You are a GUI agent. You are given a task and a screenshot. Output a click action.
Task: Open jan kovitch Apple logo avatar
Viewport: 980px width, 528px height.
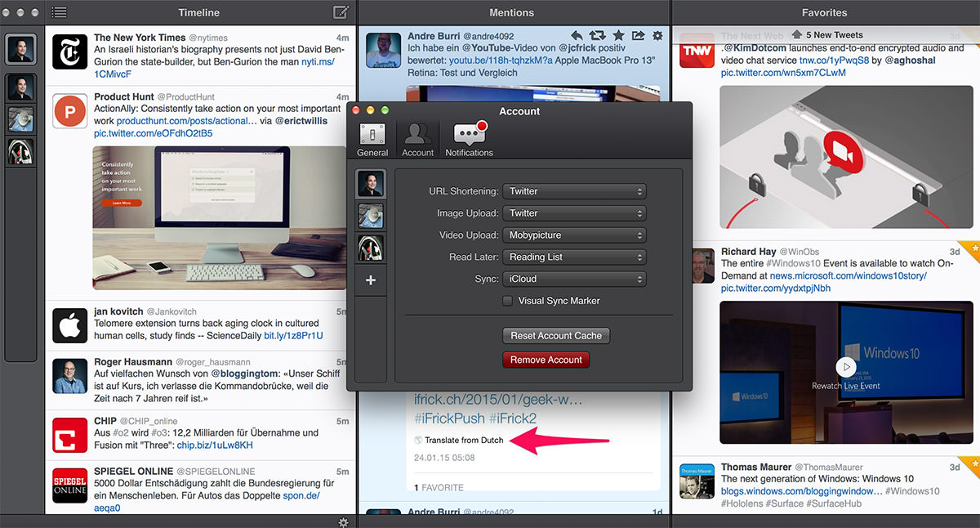click(69, 325)
